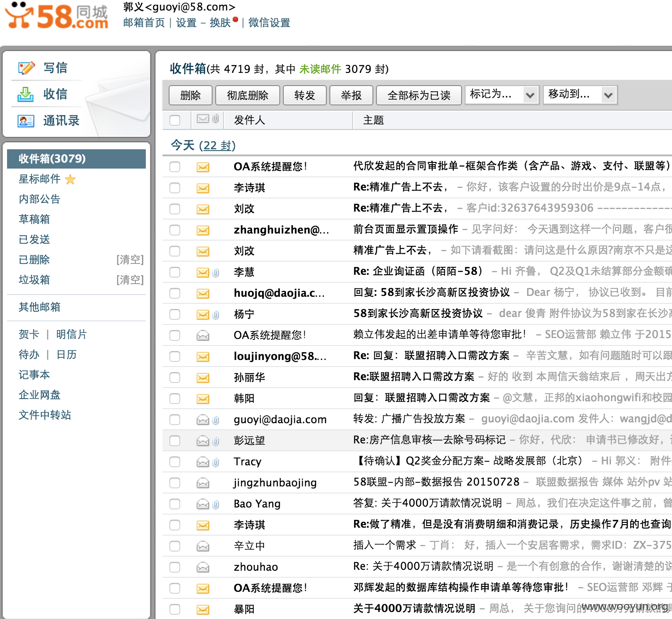The height and width of the screenshot is (619, 672).
Task: Click the opened envelope icon for 赖立伟 OA mail
Action: [x=203, y=336]
